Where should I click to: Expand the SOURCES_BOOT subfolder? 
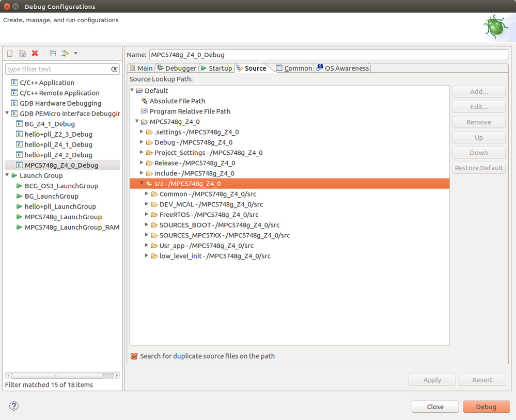(x=147, y=224)
